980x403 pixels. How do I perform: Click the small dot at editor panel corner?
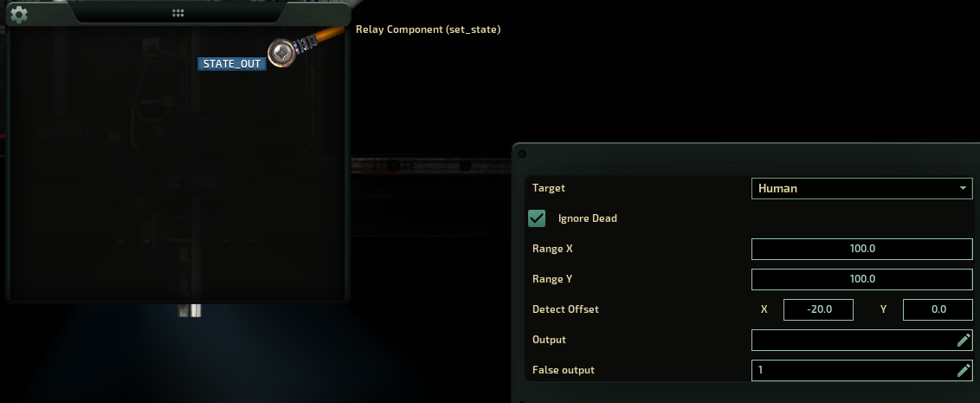point(522,154)
